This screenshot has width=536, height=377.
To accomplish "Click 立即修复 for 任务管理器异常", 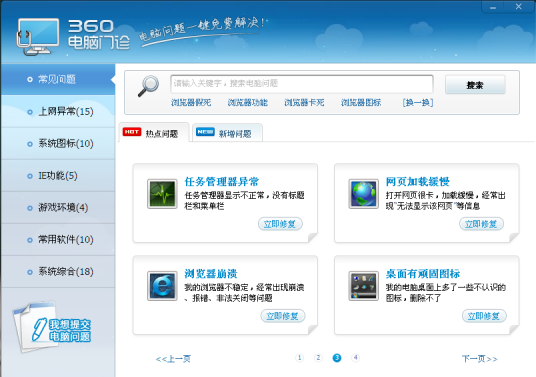I will click(280, 224).
